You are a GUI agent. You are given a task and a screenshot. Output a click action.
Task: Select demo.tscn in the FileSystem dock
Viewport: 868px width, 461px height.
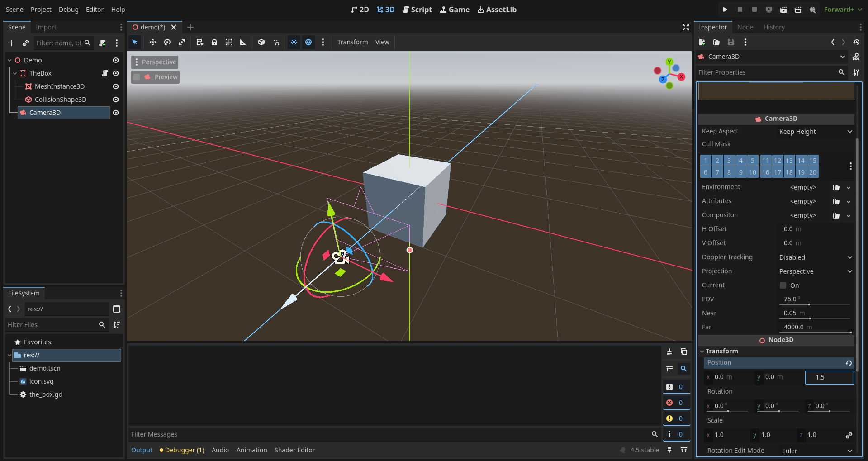click(44, 368)
